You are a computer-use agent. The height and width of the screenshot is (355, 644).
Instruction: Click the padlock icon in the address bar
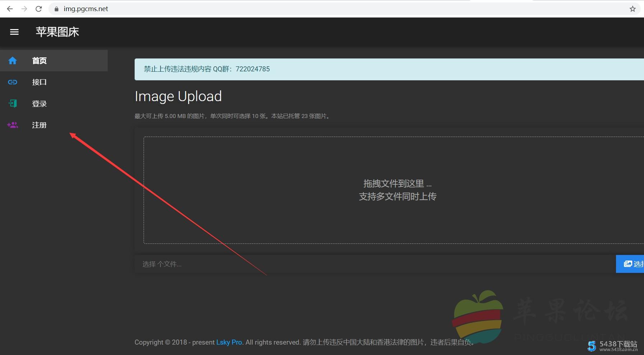[56, 9]
